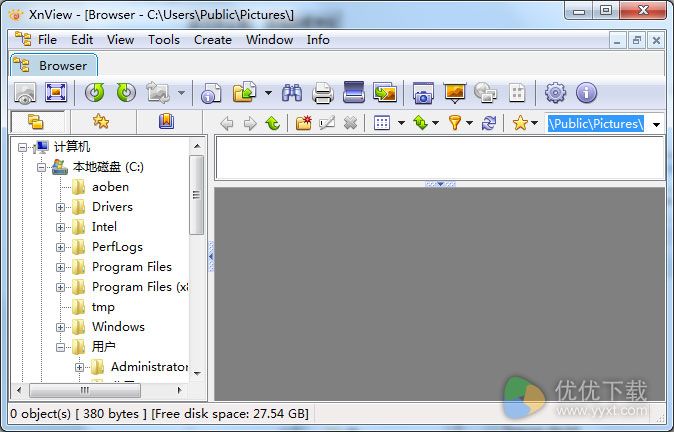The height and width of the screenshot is (432, 674).
Task: Switch to the Folders tree tab
Action: click(37, 122)
